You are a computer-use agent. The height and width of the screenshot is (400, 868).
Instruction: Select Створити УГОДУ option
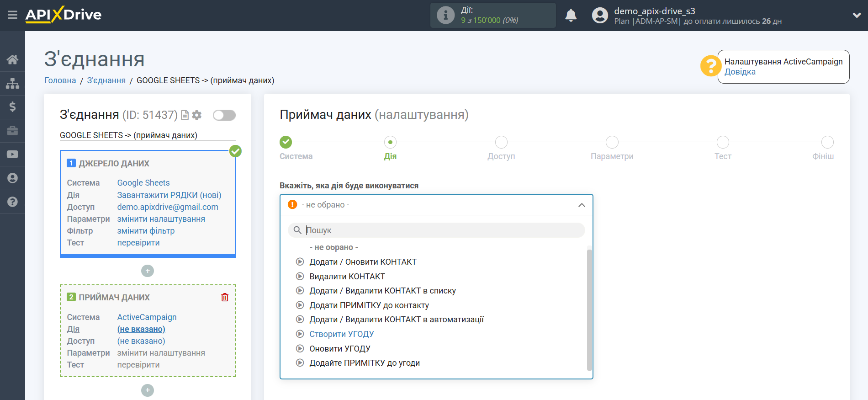pos(342,334)
